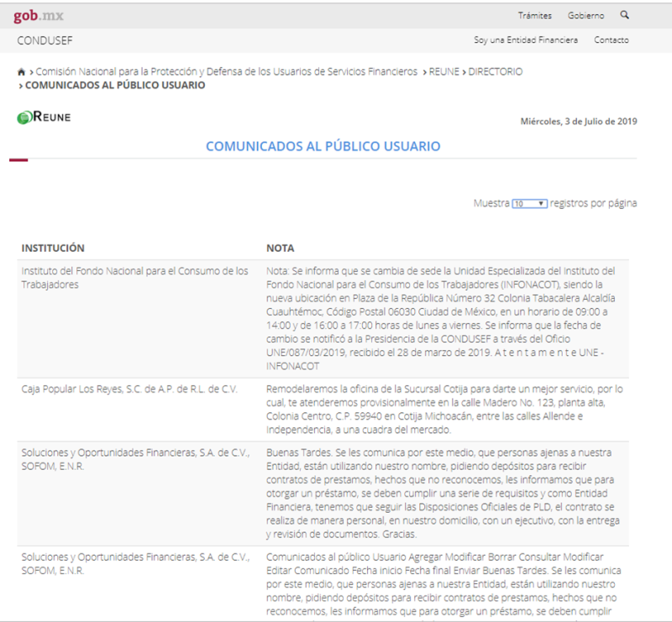Click the gob.mx logo
The image size is (672, 622).
(x=39, y=16)
